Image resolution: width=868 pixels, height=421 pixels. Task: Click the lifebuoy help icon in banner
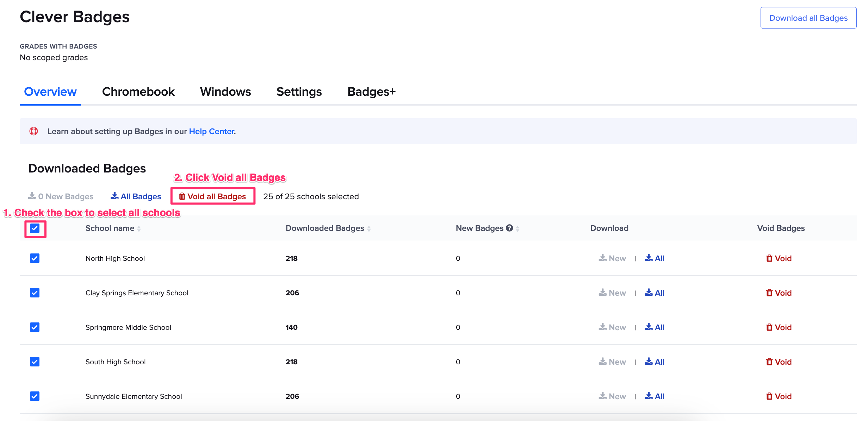pos(33,131)
